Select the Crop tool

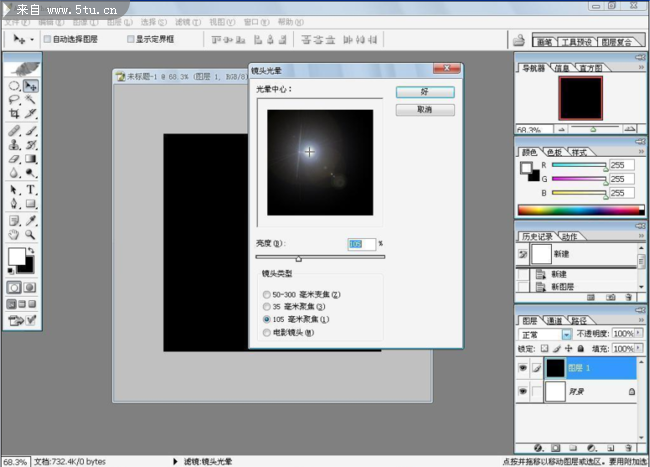(x=14, y=114)
